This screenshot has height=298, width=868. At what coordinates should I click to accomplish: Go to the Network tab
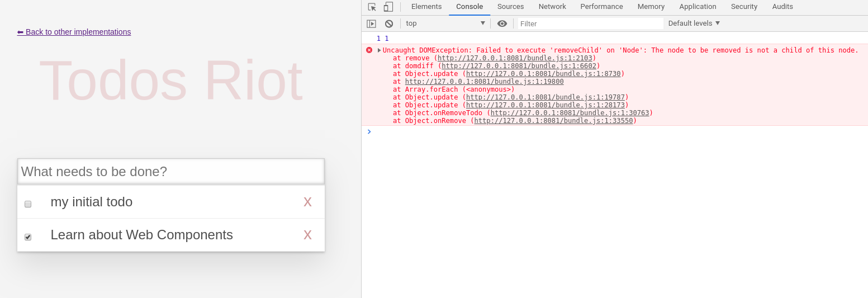click(552, 7)
